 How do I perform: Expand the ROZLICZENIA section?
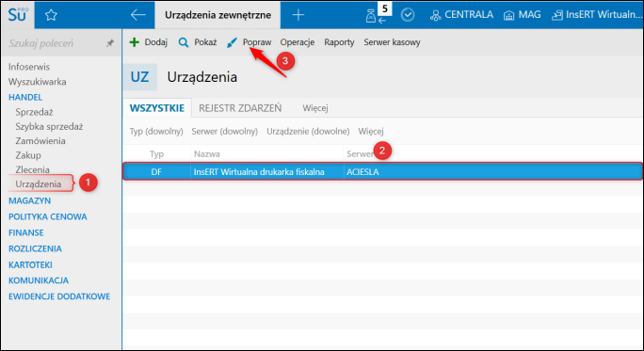(35, 248)
